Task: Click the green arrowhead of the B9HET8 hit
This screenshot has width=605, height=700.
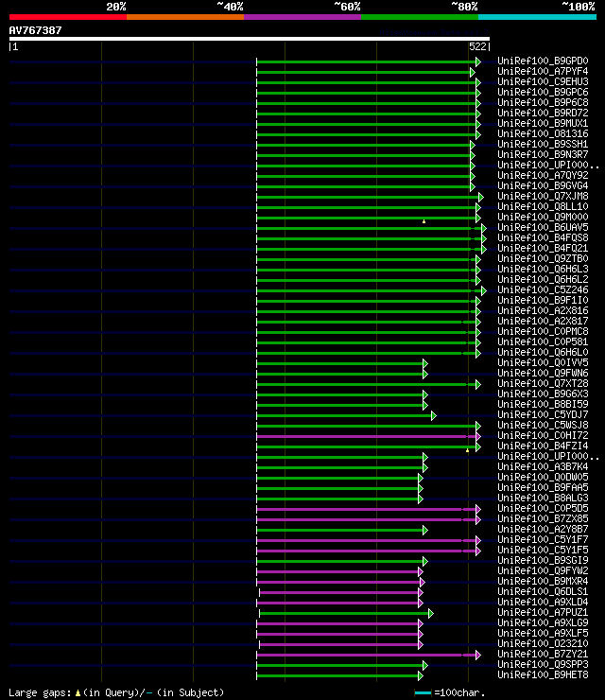Action: click(x=421, y=676)
